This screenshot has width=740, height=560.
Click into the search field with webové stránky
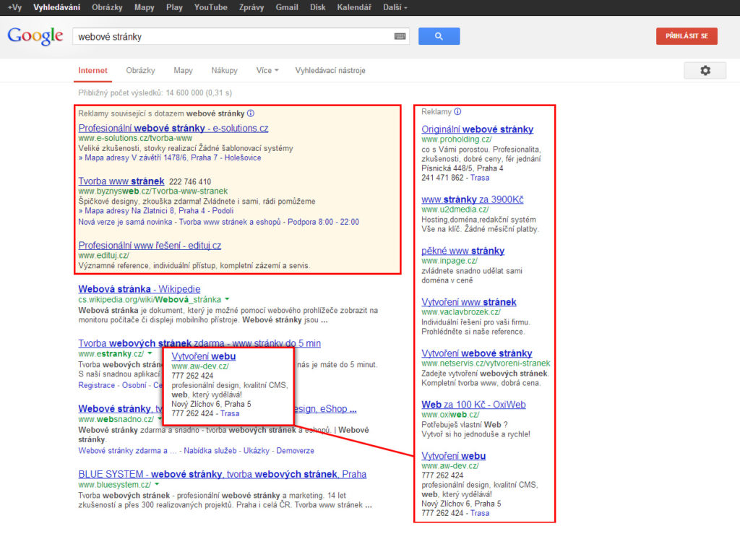[233, 36]
